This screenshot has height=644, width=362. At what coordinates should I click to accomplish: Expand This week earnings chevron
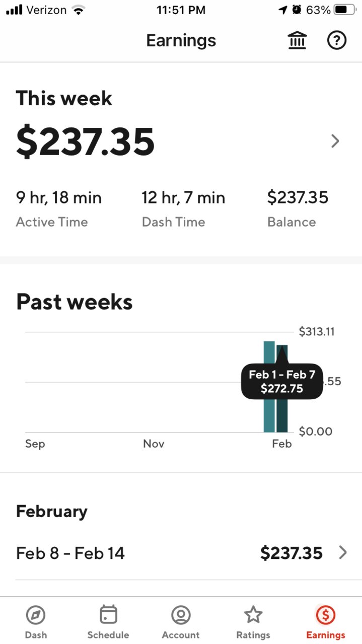click(335, 141)
